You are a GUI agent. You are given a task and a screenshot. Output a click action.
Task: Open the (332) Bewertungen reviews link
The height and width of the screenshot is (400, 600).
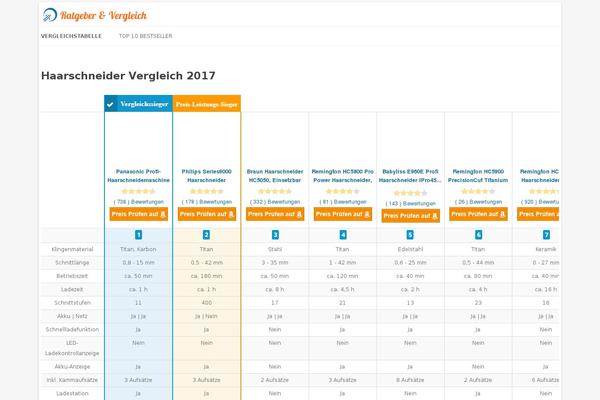(275, 202)
